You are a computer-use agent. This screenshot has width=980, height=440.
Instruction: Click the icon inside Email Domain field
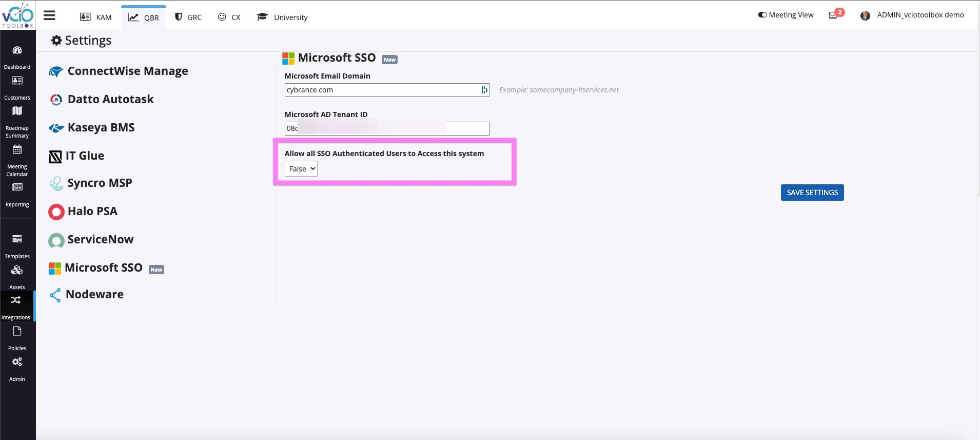coord(484,90)
